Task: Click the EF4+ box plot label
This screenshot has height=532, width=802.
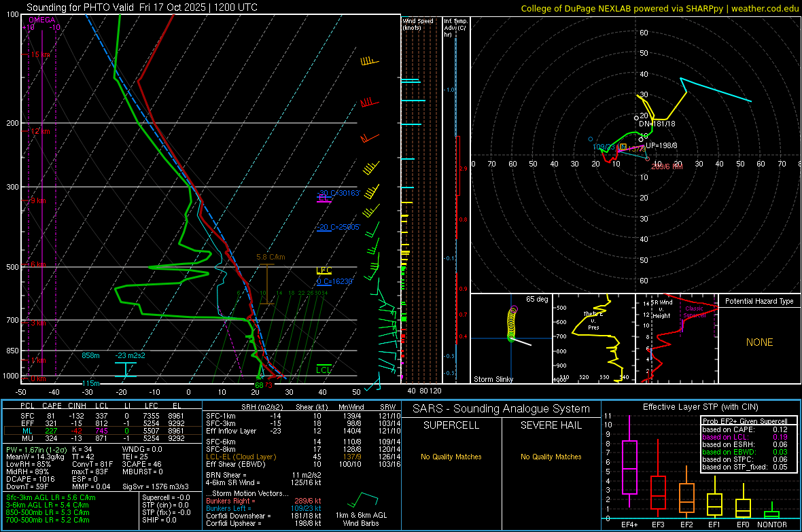Action: click(629, 525)
